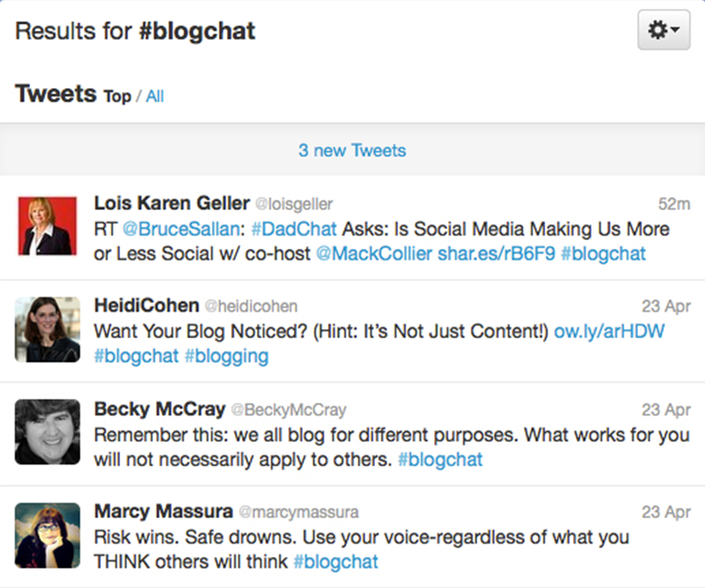Open #blogchat hashtag in Marcy Massura's tweet

coord(336,562)
